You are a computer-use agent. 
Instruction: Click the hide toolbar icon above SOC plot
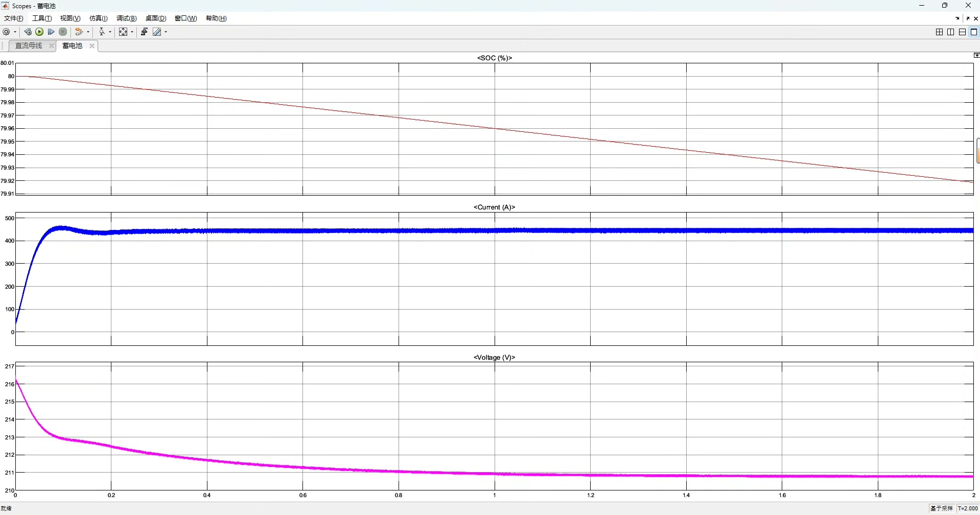pos(976,55)
